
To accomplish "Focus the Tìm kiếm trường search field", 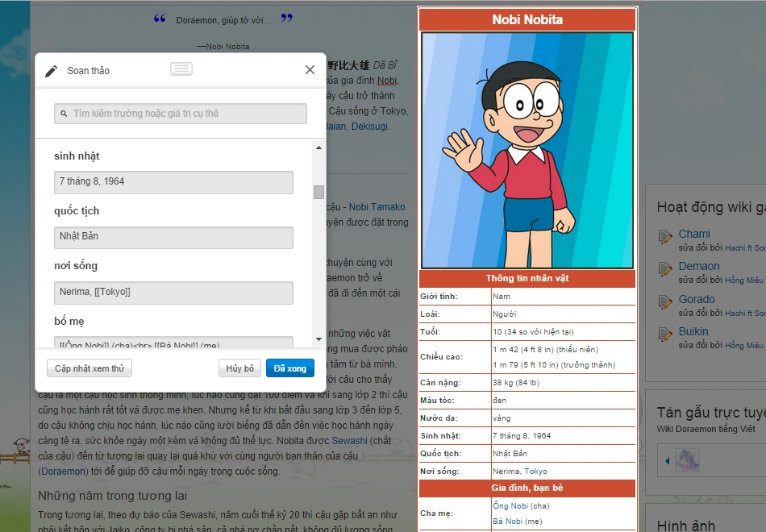I will coord(181,114).
